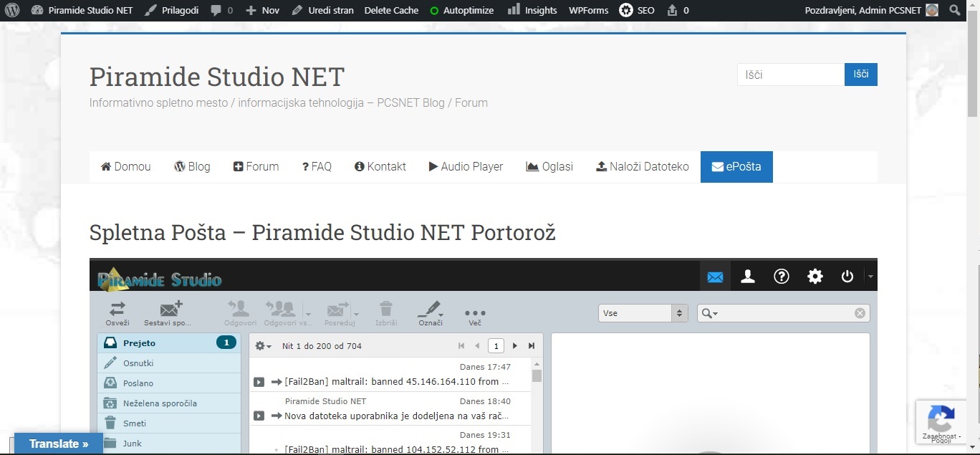Compose new message with Sestavi

168,313
